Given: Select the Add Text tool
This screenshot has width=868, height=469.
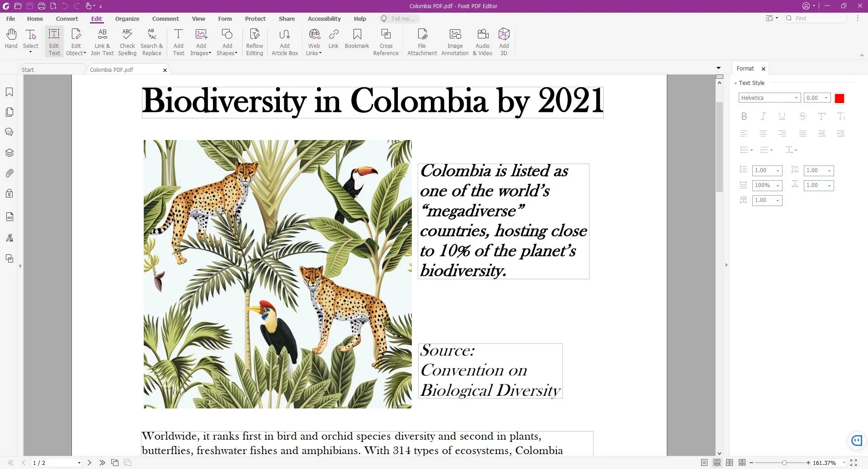Looking at the screenshot, I should click(178, 41).
